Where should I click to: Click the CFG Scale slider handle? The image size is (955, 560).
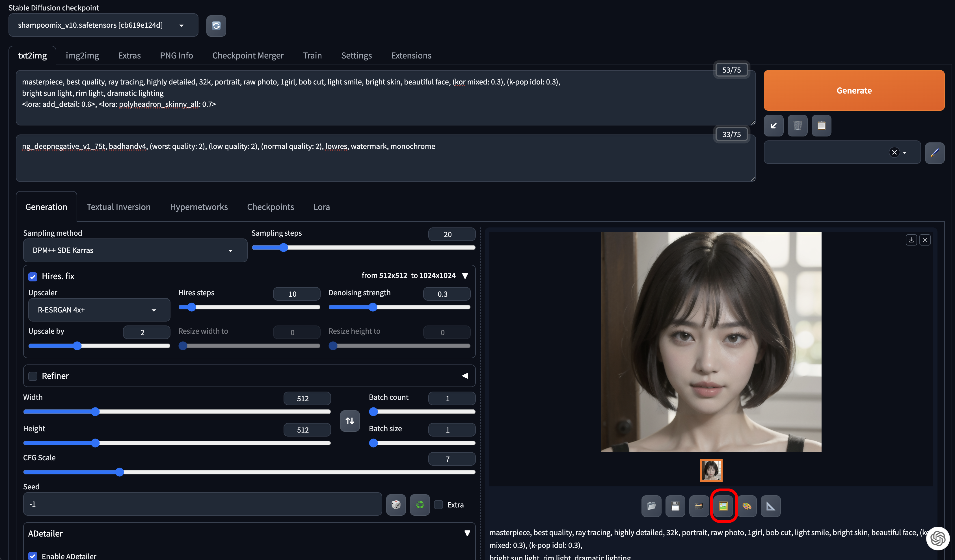click(120, 472)
